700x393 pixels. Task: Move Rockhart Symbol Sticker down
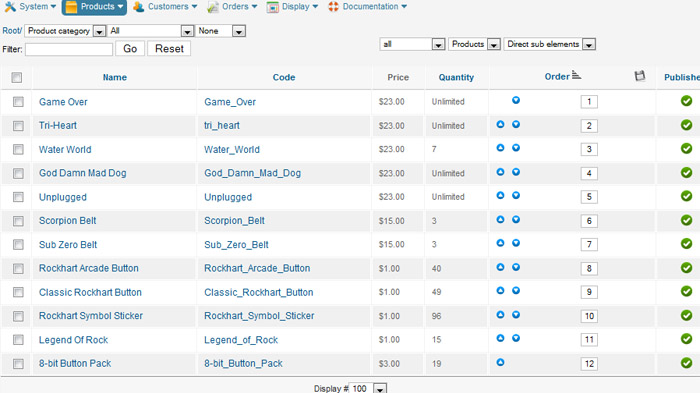pos(516,314)
